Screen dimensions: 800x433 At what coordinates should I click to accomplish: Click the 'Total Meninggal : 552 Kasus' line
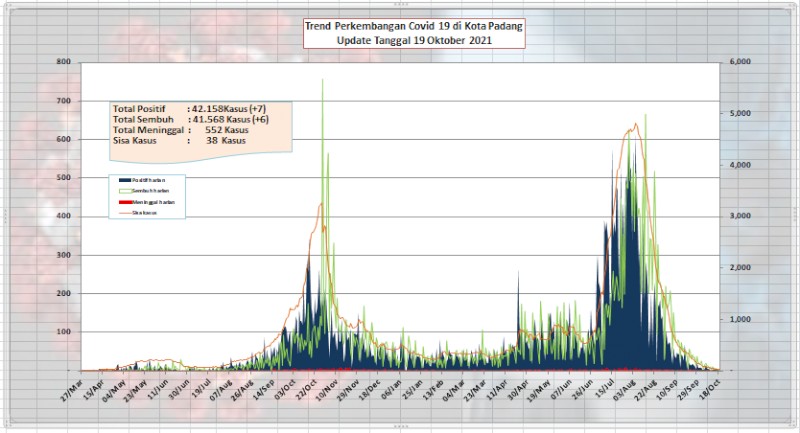pyautogui.click(x=181, y=130)
